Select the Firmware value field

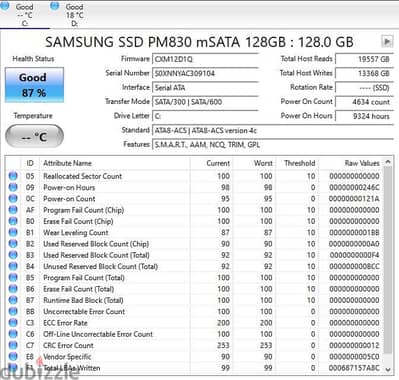click(205, 59)
